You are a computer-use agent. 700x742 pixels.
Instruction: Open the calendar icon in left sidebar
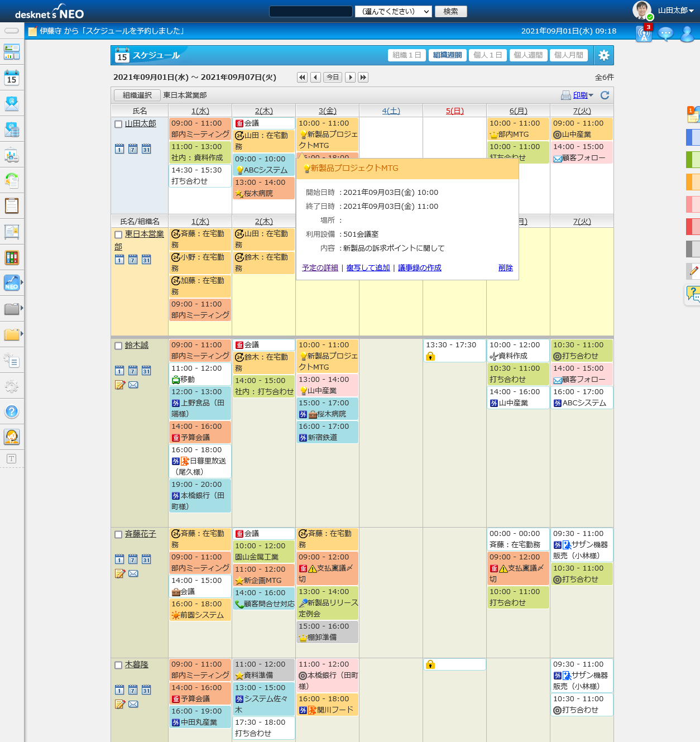click(12, 78)
